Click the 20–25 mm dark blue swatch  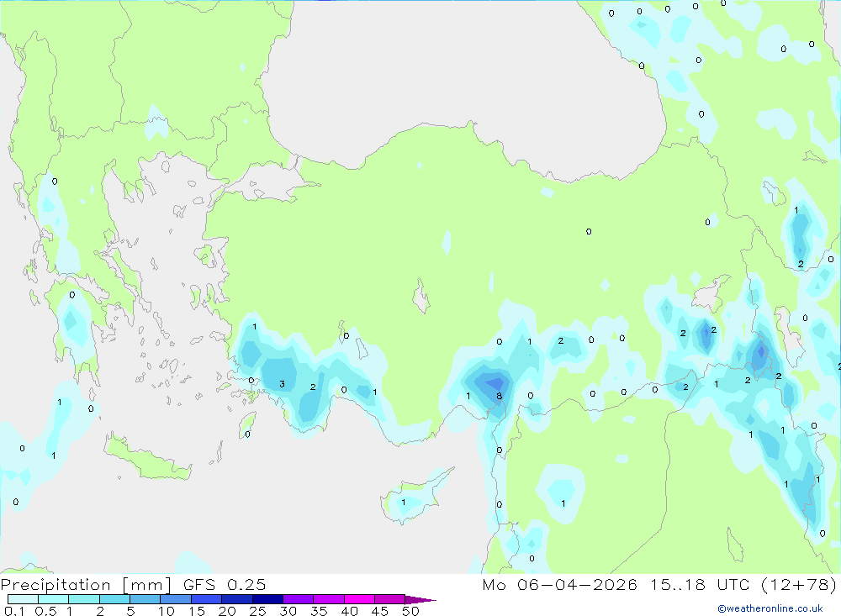(x=237, y=599)
